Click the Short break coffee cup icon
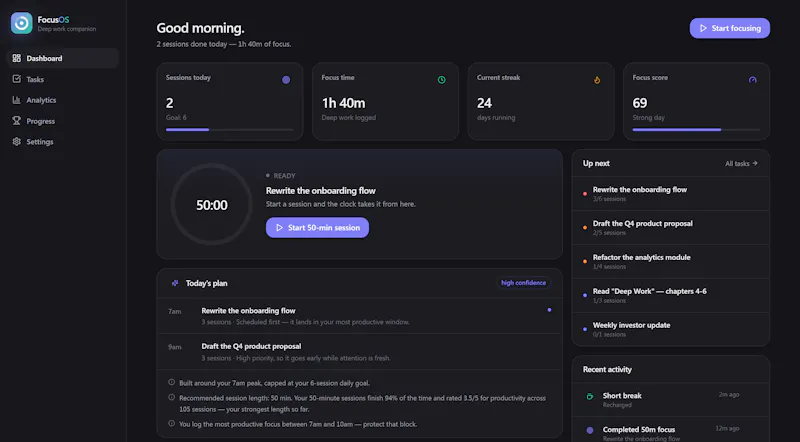This screenshot has height=442, width=800. click(590, 396)
